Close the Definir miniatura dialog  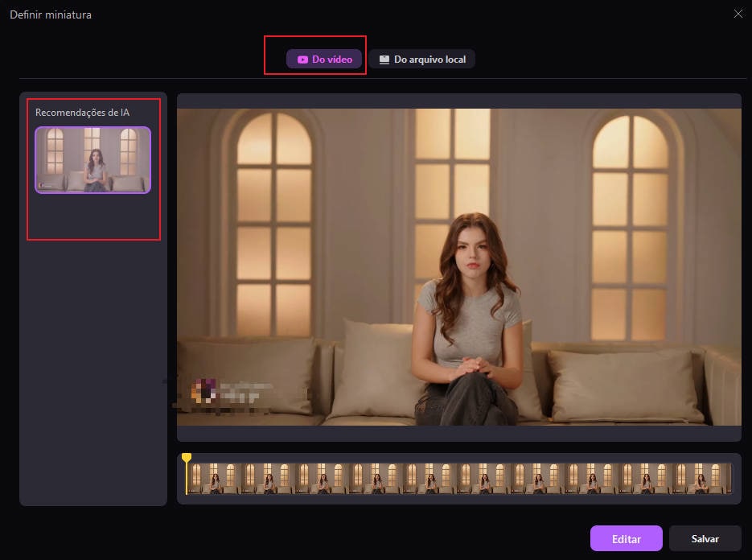[738, 14]
